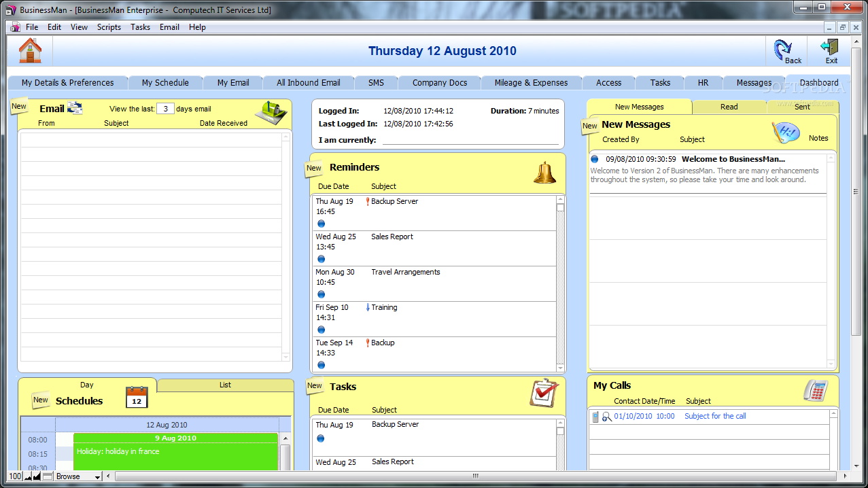This screenshot has width=868, height=488.
Task: Click the Home house icon
Action: (x=30, y=51)
